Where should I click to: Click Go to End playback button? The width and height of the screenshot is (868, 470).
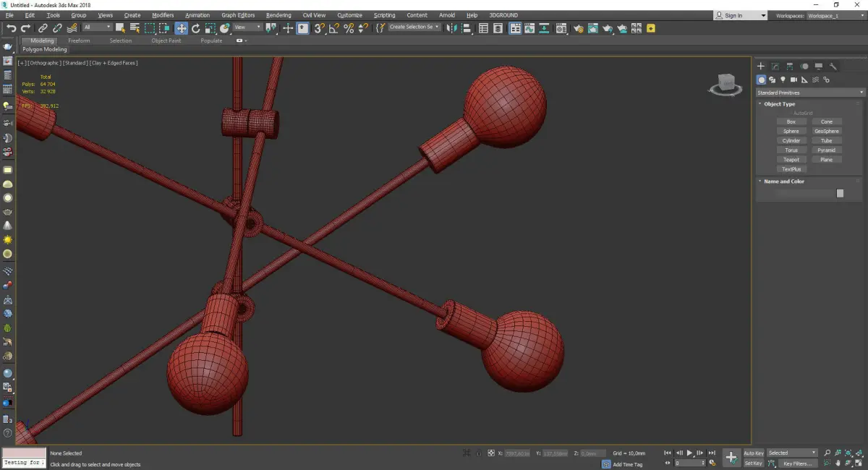(712, 453)
